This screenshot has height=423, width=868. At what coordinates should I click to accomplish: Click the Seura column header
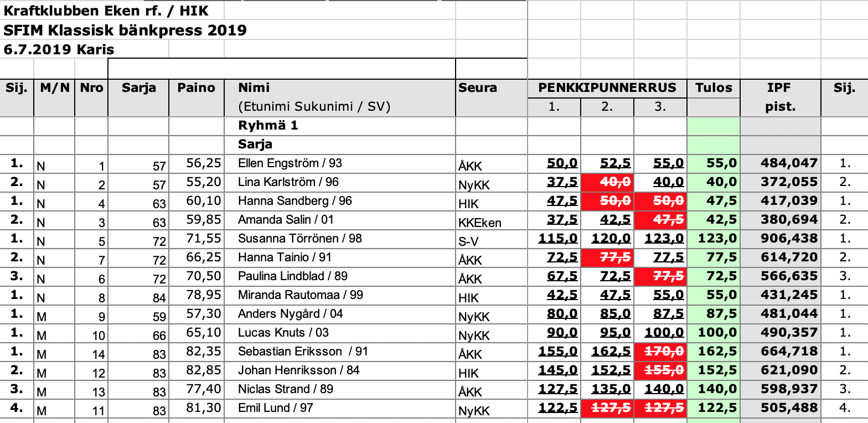pos(478,87)
